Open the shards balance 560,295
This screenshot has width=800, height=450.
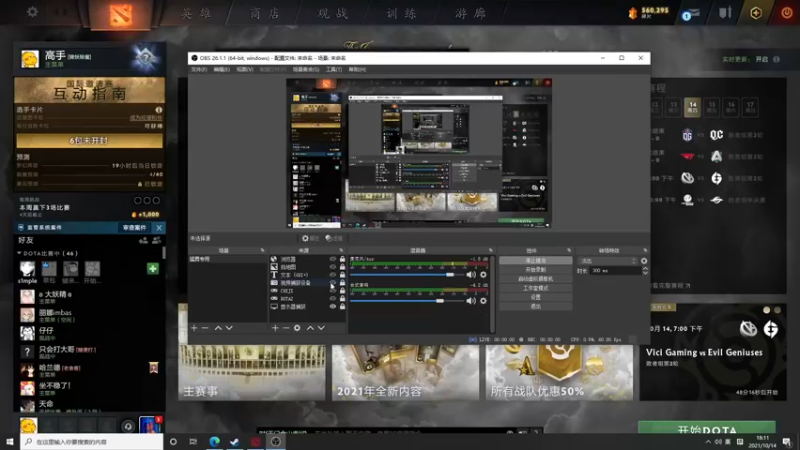point(648,13)
